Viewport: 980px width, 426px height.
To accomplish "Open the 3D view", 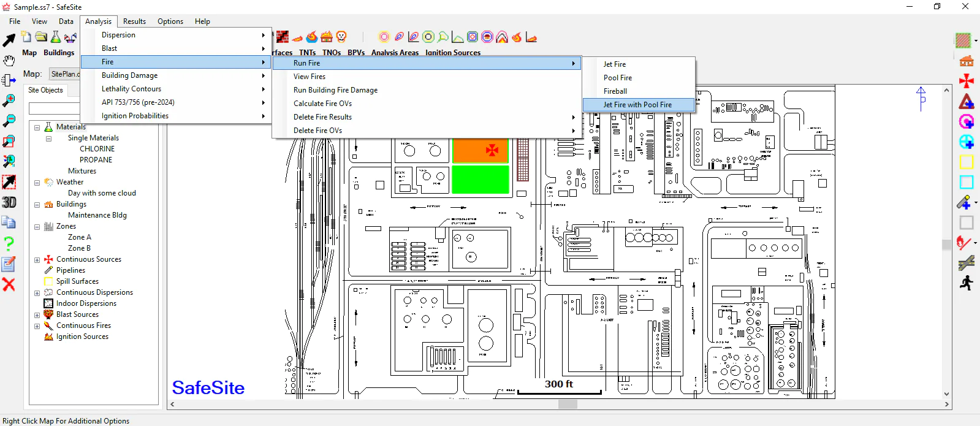I will click(x=9, y=202).
